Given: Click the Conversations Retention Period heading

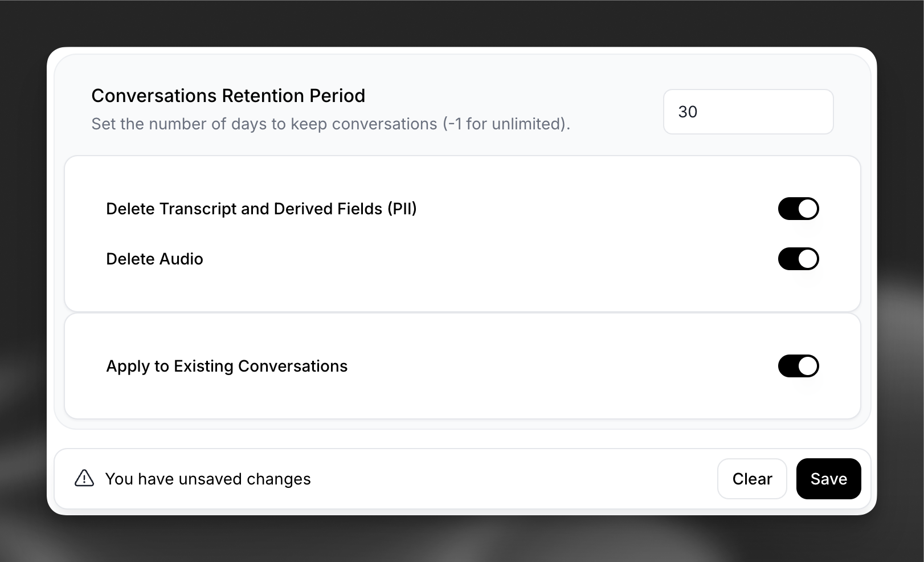Looking at the screenshot, I should coord(228,96).
